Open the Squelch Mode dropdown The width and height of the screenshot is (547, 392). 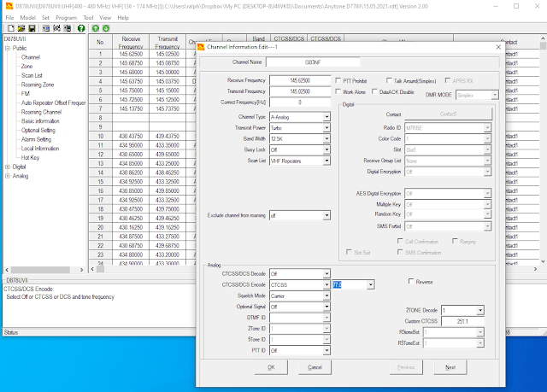pyautogui.click(x=326, y=295)
